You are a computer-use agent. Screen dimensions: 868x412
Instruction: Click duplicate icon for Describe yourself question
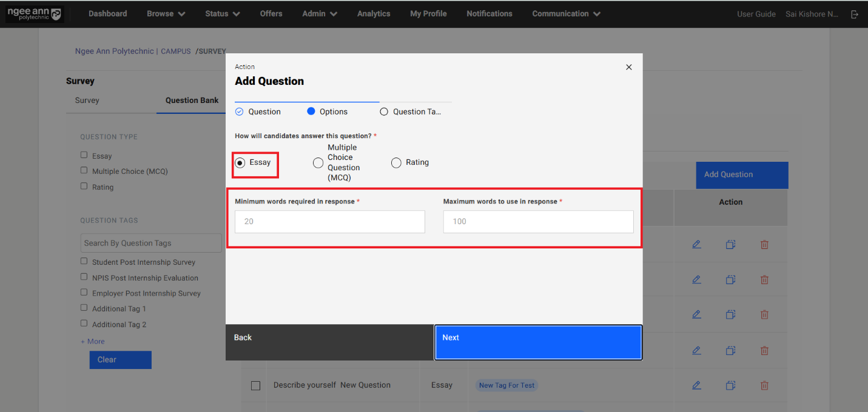pos(730,385)
